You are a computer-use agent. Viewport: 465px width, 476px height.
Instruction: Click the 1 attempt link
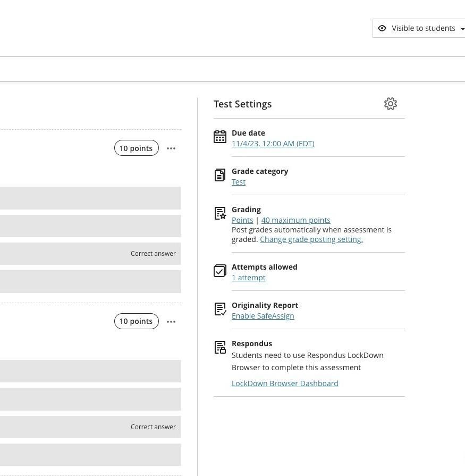pyautogui.click(x=248, y=278)
